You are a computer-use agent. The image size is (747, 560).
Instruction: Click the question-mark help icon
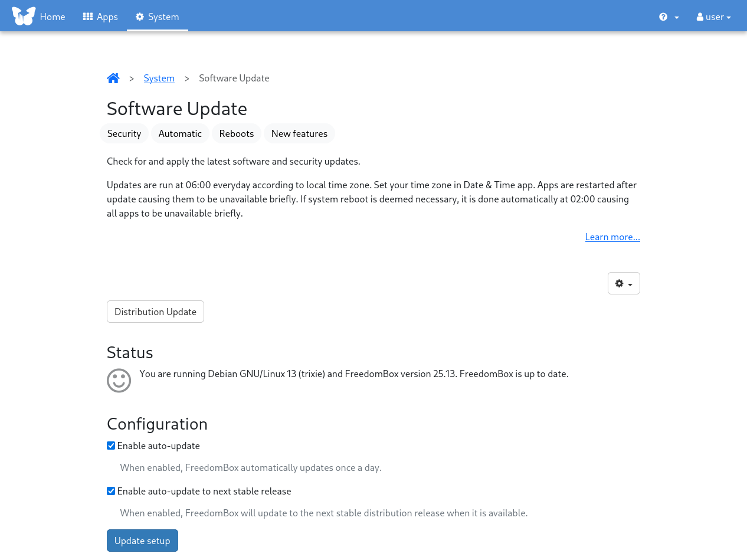point(663,17)
